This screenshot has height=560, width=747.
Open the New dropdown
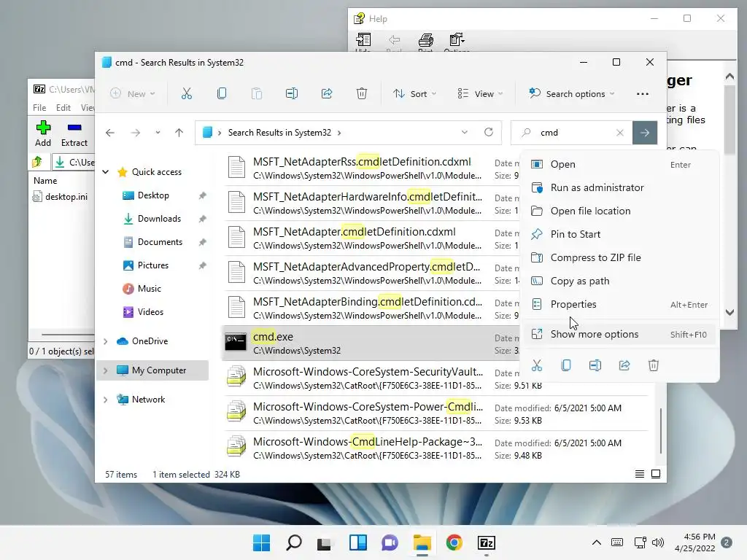coord(133,94)
